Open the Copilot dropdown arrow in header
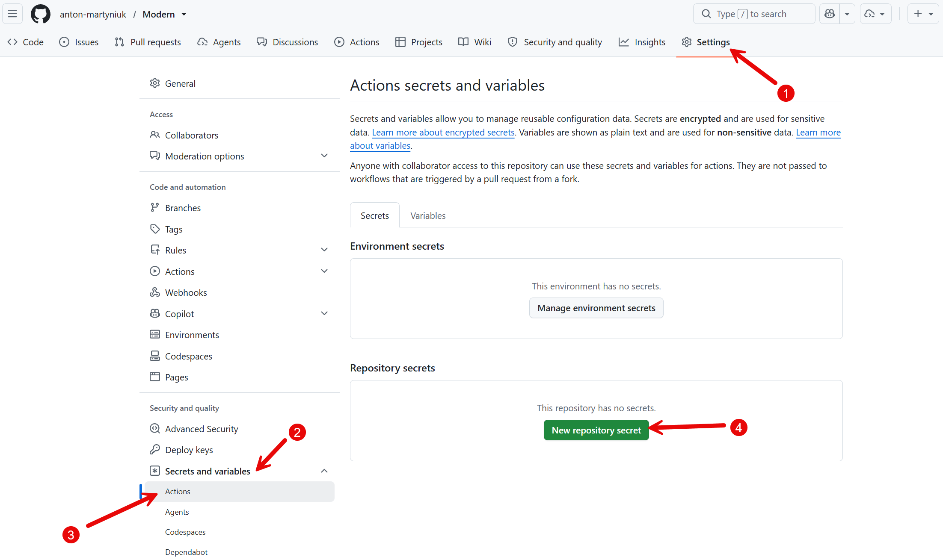 pyautogui.click(x=847, y=14)
